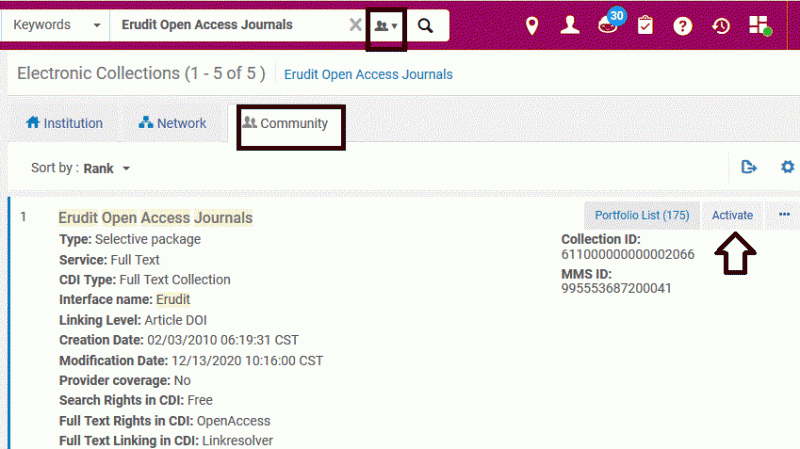Click the Activate button

point(732,215)
